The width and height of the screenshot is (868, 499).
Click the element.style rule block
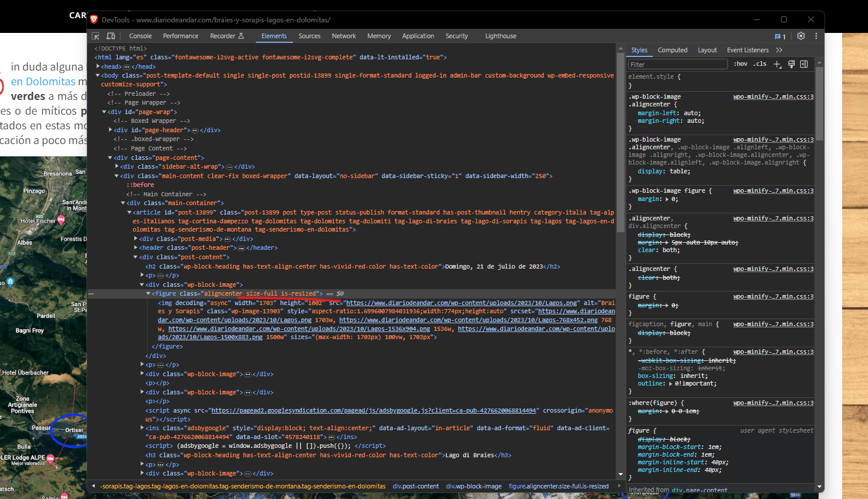click(x=720, y=81)
